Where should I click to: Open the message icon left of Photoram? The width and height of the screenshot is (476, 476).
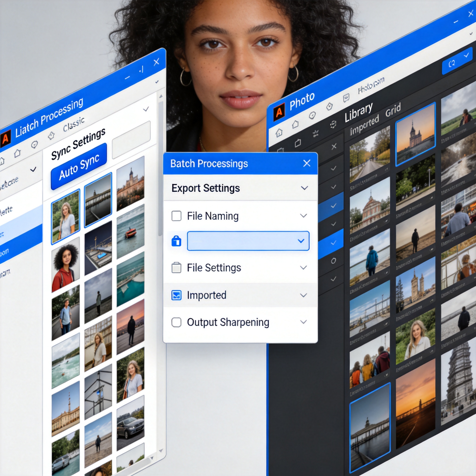(x=346, y=98)
